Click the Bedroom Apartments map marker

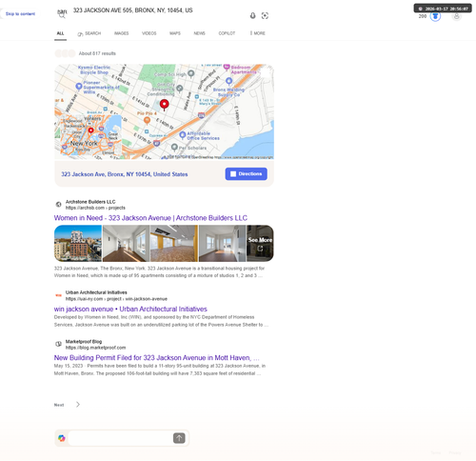pyautogui.click(x=227, y=67)
